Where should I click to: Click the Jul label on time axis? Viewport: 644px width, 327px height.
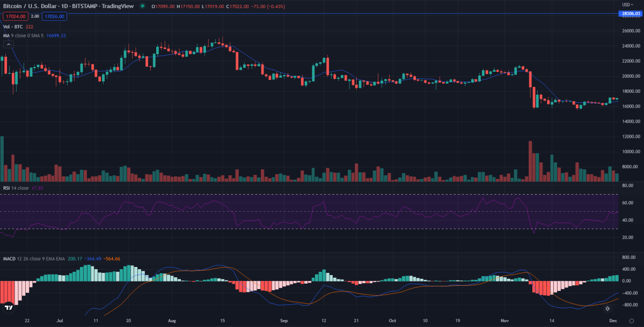[x=60, y=320]
